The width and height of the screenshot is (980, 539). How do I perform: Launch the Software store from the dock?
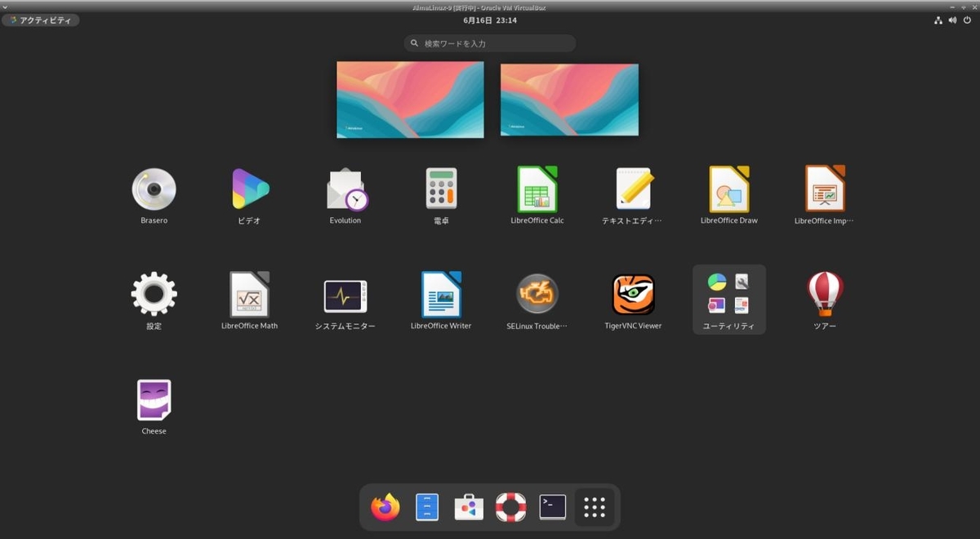tap(469, 507)
